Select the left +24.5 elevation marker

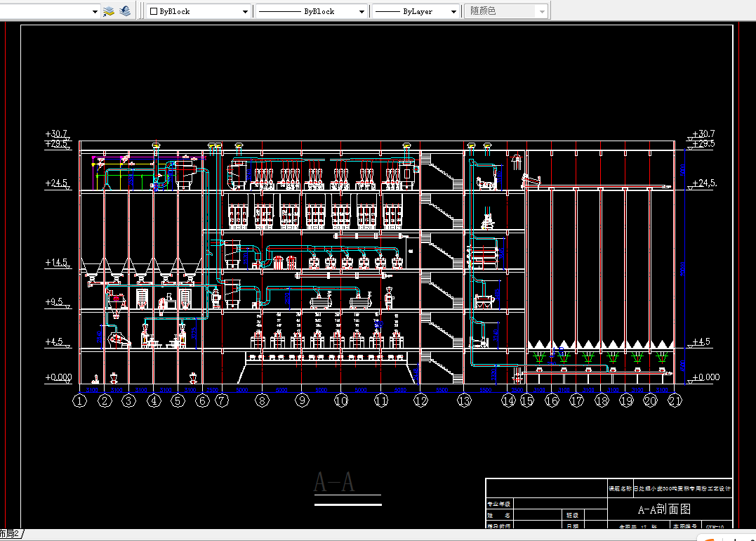58,184
